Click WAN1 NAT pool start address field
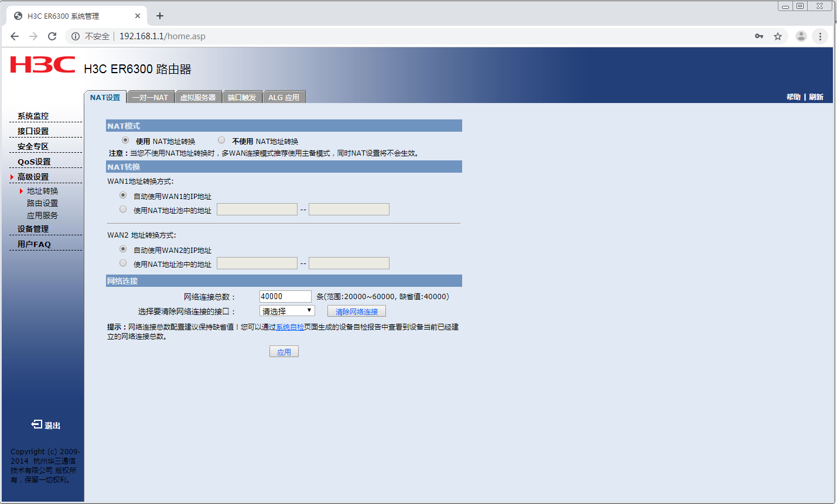837x504 pixels. coord(257,210)
